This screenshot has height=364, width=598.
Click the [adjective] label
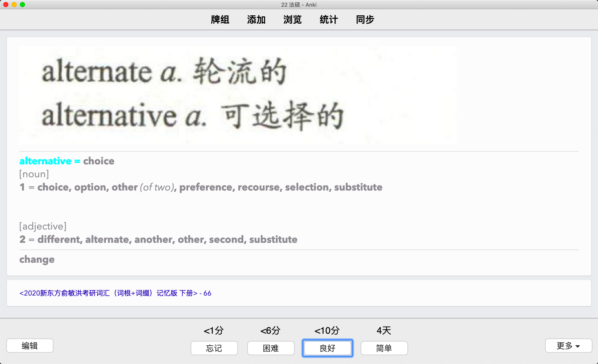tap(43, 226)
